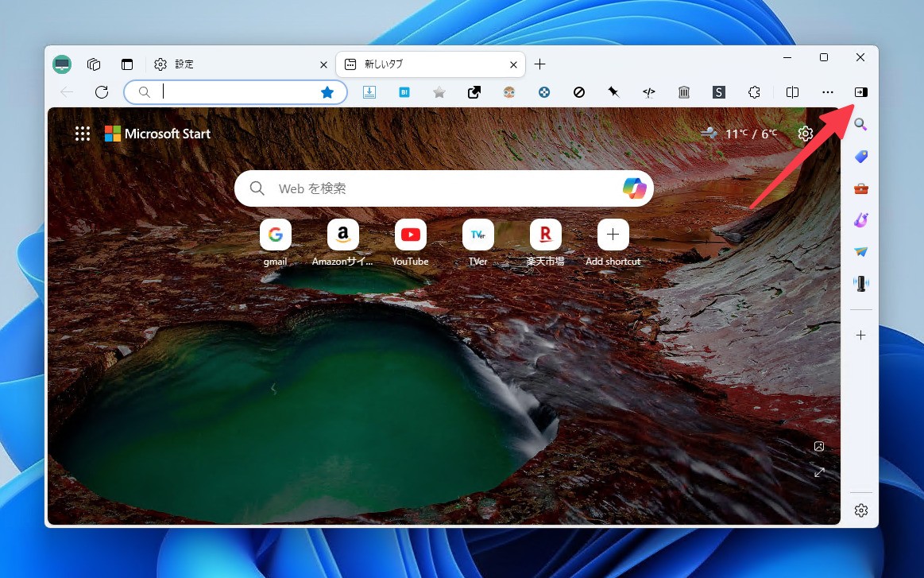Open the Hatena Bookmark extension
Viewport: 924px width, 578px height.
pos(404,91)
